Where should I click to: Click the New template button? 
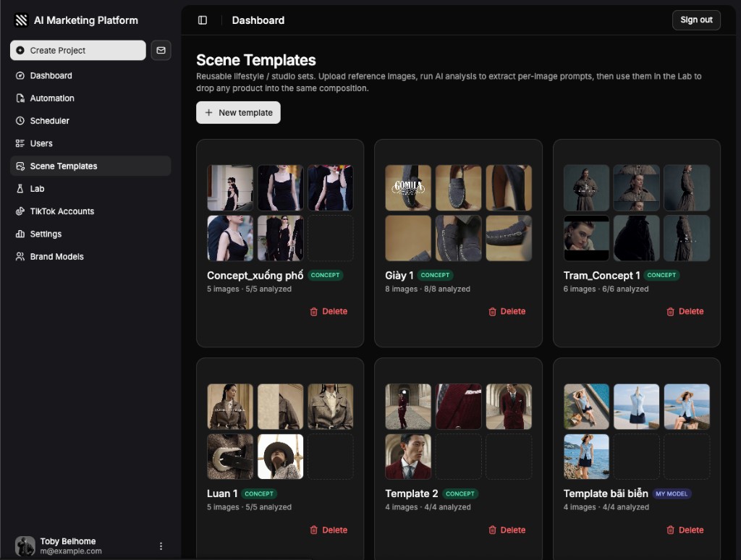coord(238,112)
